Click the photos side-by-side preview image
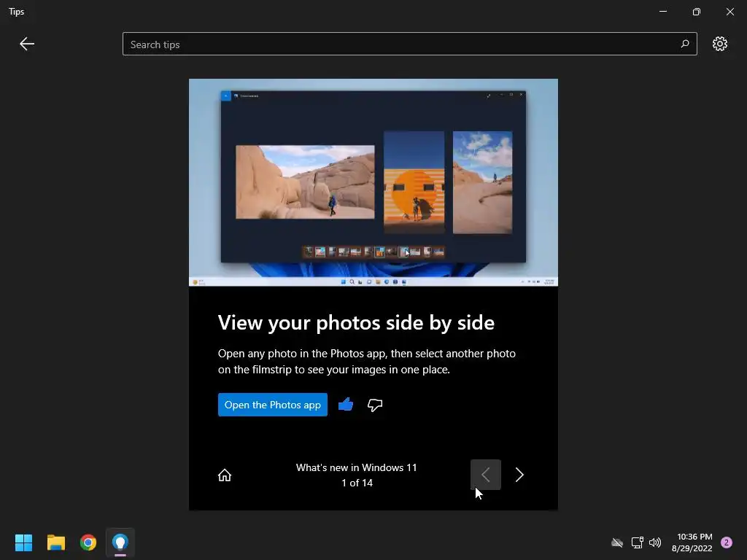 coord(373,182)
